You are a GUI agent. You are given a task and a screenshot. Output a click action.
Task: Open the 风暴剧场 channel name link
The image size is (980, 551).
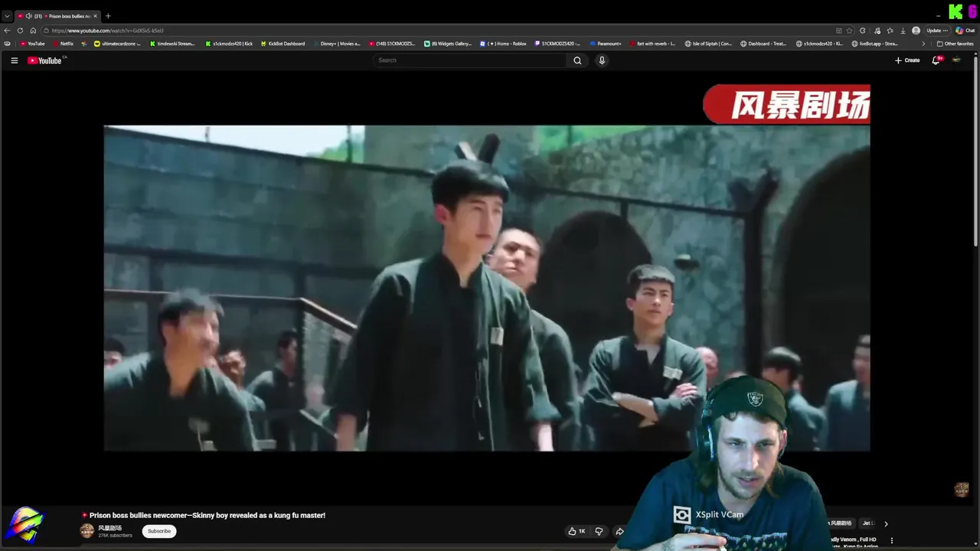[109, 528]
